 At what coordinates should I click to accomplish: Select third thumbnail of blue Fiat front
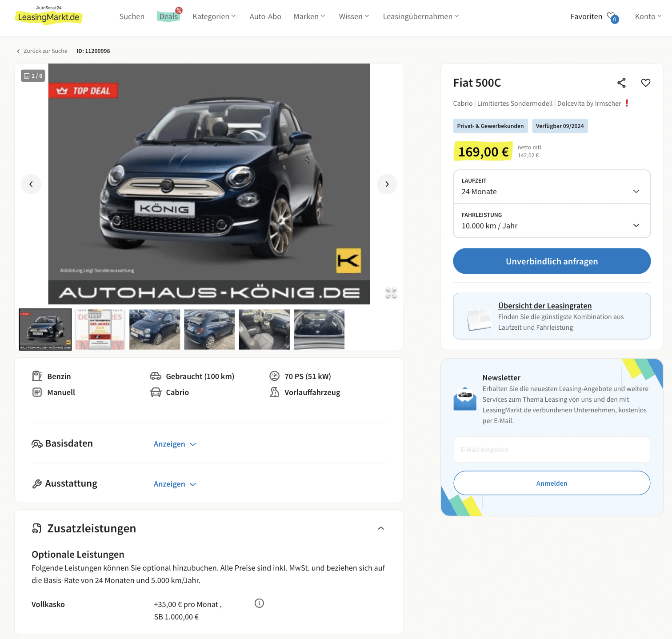pos(155,330)
